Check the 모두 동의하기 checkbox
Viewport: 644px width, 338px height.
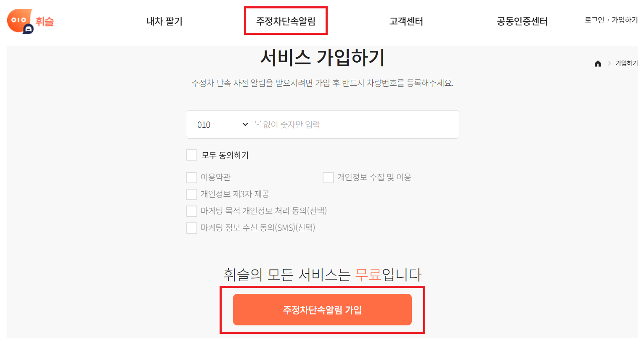click(192, 155)
